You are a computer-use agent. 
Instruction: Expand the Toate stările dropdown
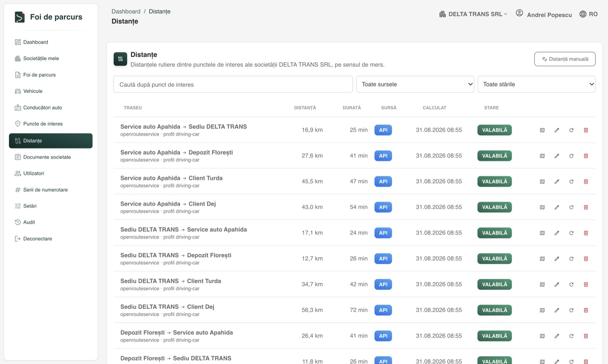[536, 84]
